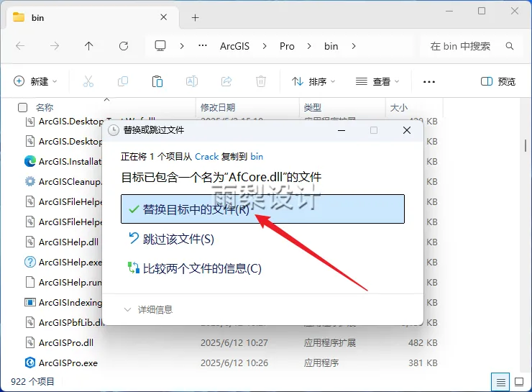Select the ArcGISPbfLib file

pos(70,322)
